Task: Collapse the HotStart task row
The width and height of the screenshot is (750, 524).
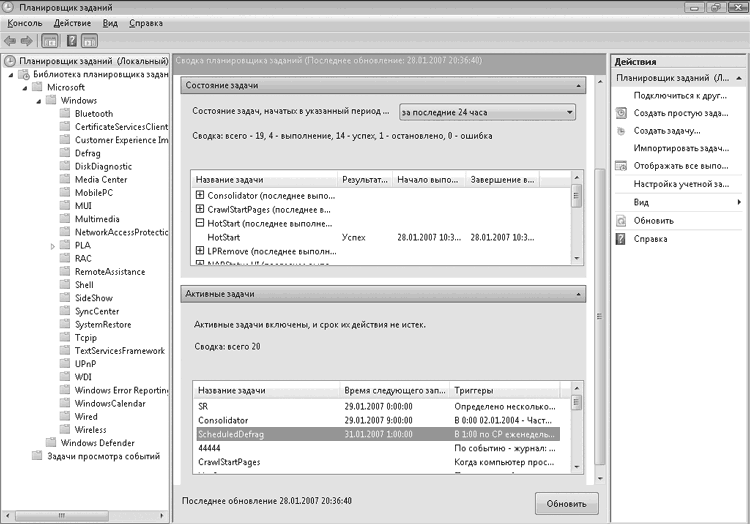Action: pos(200,224)
